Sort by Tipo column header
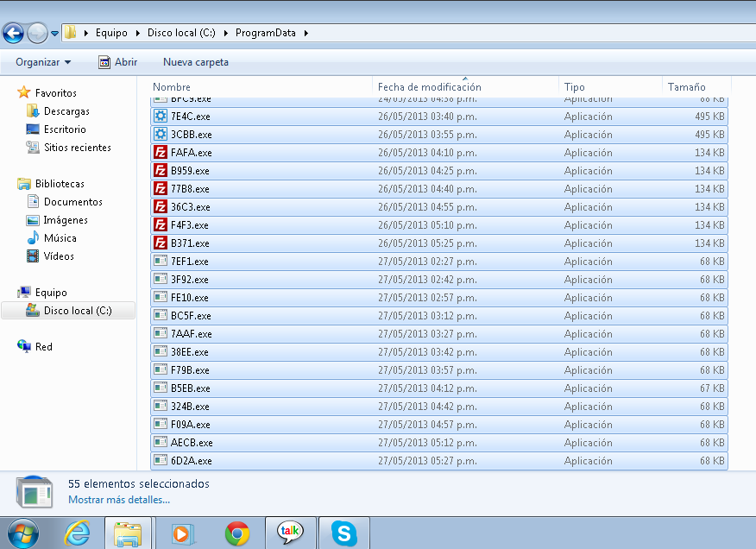 click(574, 87)
